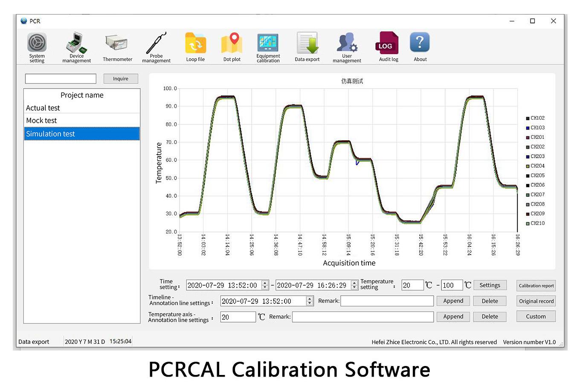This screenshot has height=392, width=580.
Task: Select the Actual test project
Action: 82,108
